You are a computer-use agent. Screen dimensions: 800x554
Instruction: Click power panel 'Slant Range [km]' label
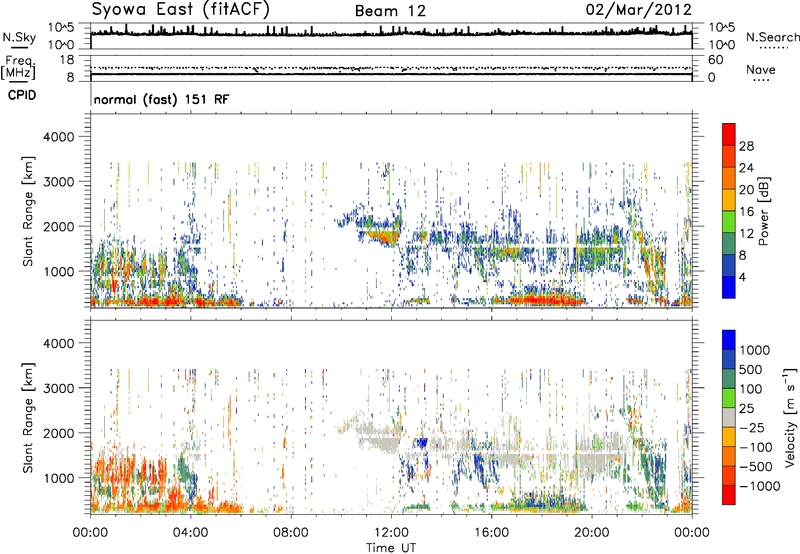[28, 211]
